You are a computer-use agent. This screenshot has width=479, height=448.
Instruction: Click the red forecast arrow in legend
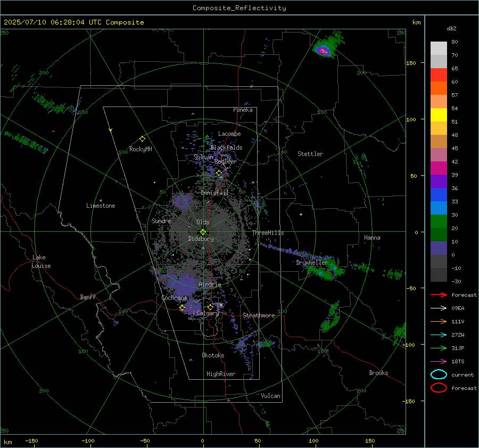click(439, 295)
